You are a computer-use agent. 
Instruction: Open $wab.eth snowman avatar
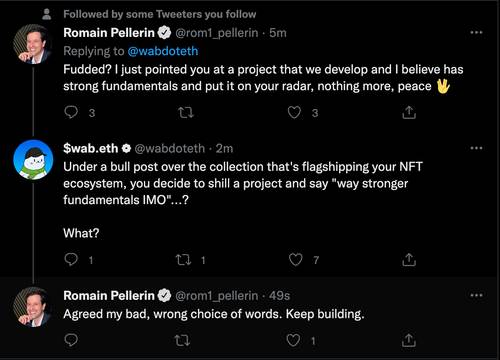pos(33,160)
